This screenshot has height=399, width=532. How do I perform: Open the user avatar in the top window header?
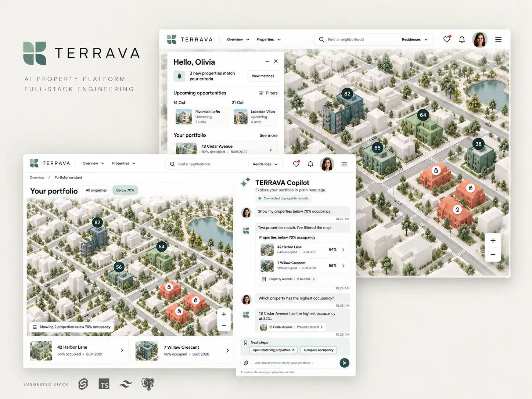pyautogui.click(x=480, y=40)
